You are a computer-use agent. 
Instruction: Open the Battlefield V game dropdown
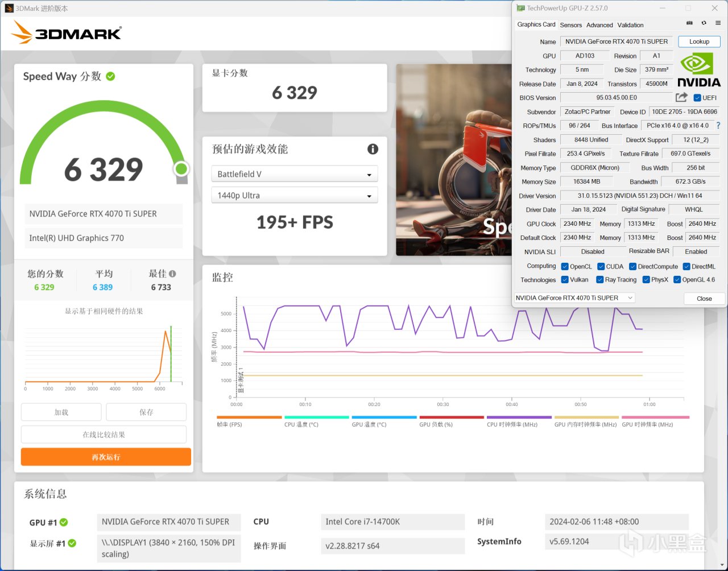[295, 174]
